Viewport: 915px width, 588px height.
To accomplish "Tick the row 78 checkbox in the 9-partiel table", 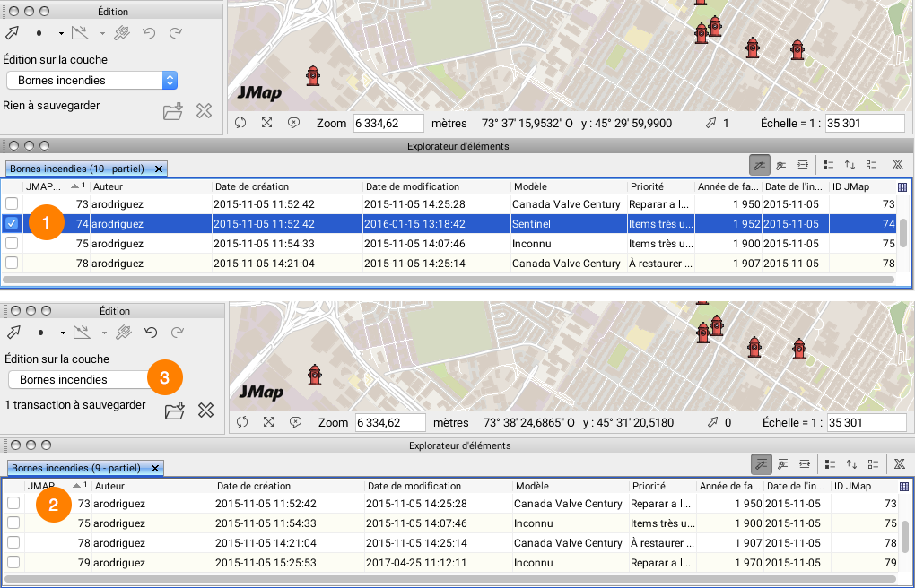I will click(13, 542).
